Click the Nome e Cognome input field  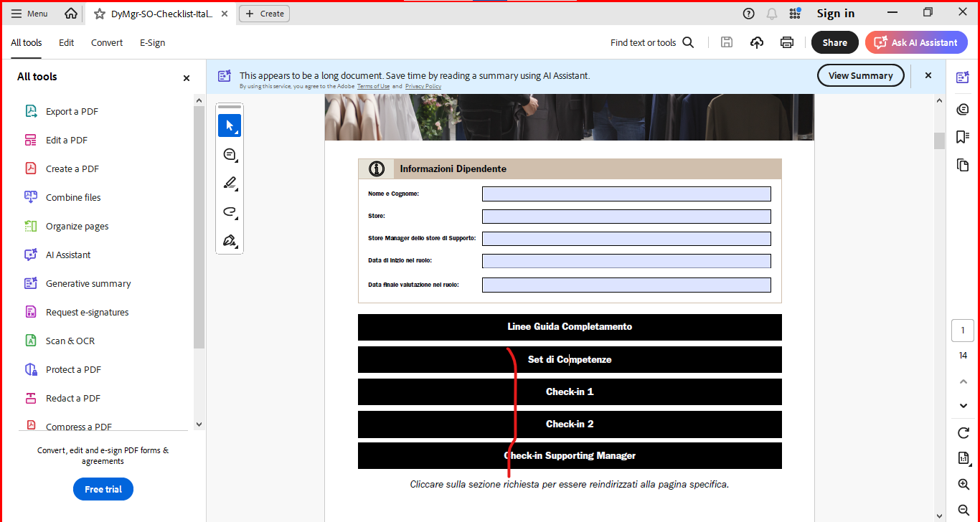click(626, 194)
